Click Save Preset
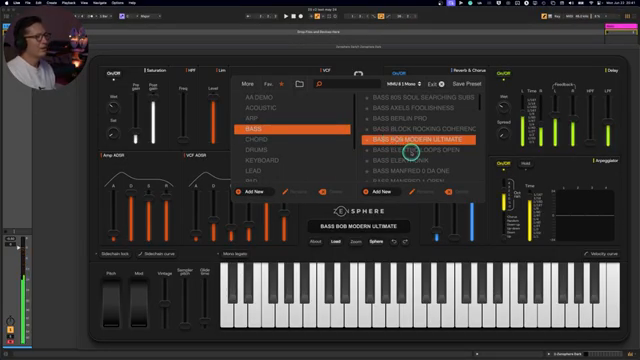 (467, 84)
